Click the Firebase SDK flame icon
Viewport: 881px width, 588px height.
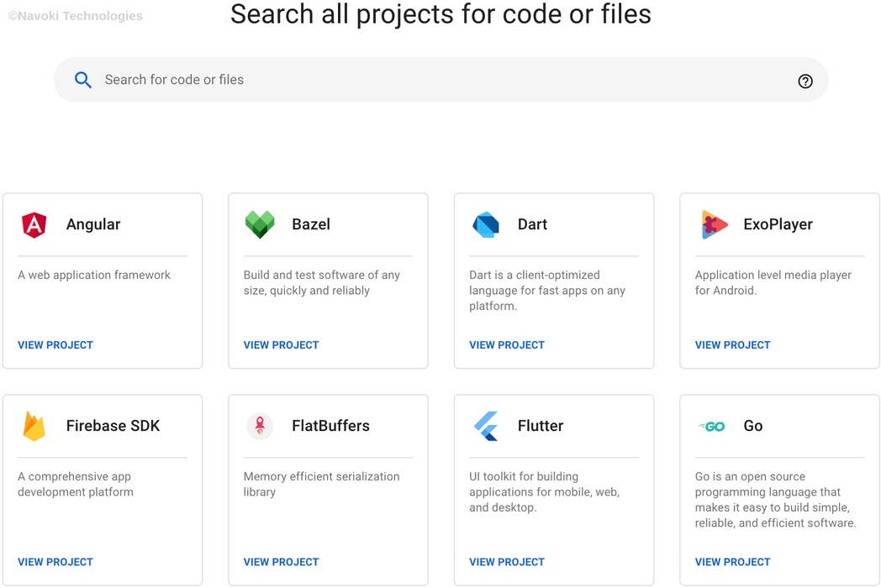(34, 426)
